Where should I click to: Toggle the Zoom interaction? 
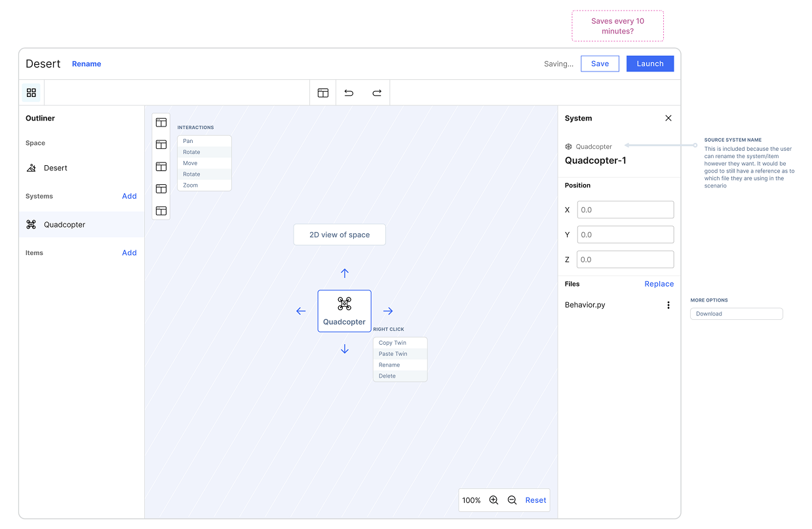point(204,185)
